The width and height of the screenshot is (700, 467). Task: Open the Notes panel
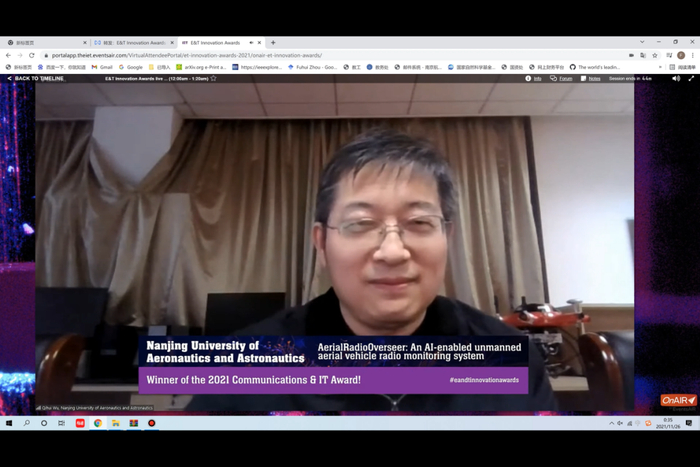pos(590,79)
